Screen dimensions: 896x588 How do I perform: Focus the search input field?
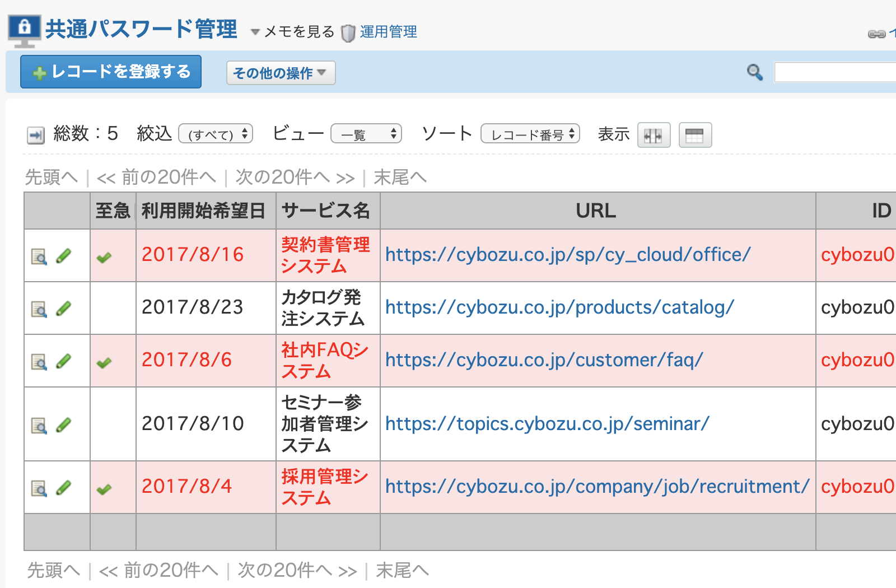(x=835, y=72)
